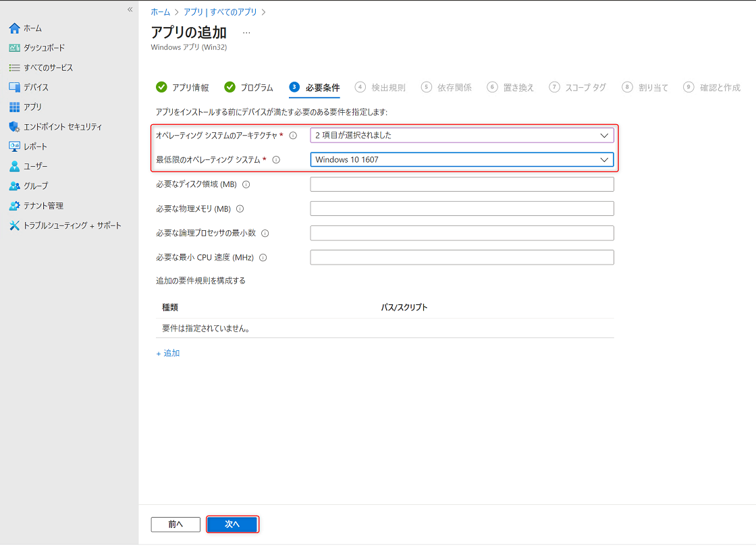This screenshot has height=546, width=756.
Task: Click the Reports (レポート) icon
Action: click(x=14, y=146)
